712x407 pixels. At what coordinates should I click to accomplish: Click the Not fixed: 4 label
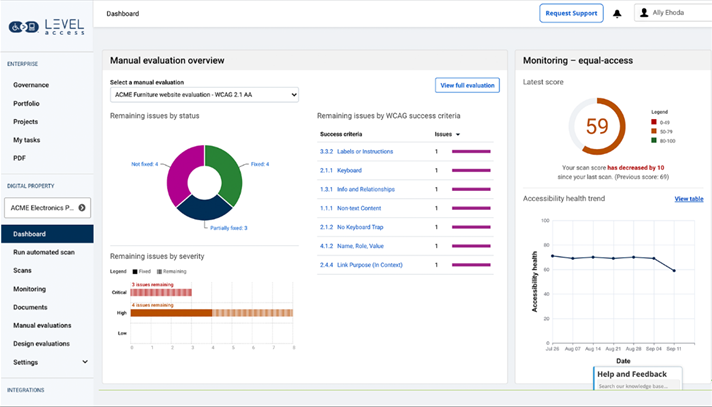[x=145, y=164]
